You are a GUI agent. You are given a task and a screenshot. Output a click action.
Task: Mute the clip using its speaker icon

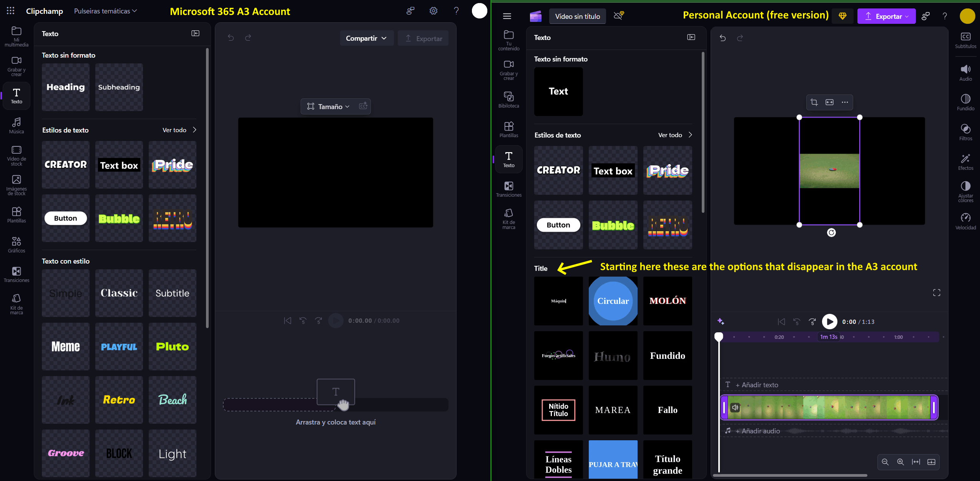pyautogui.click(x=735, y=407)
